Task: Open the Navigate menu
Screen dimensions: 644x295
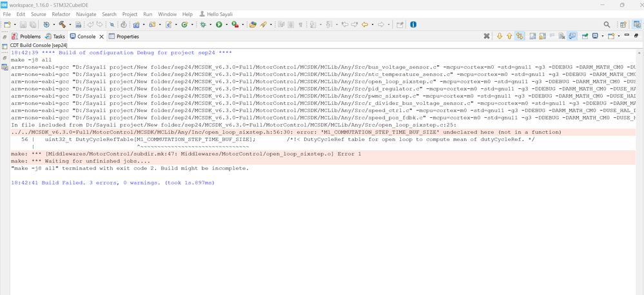Action: 86,14
